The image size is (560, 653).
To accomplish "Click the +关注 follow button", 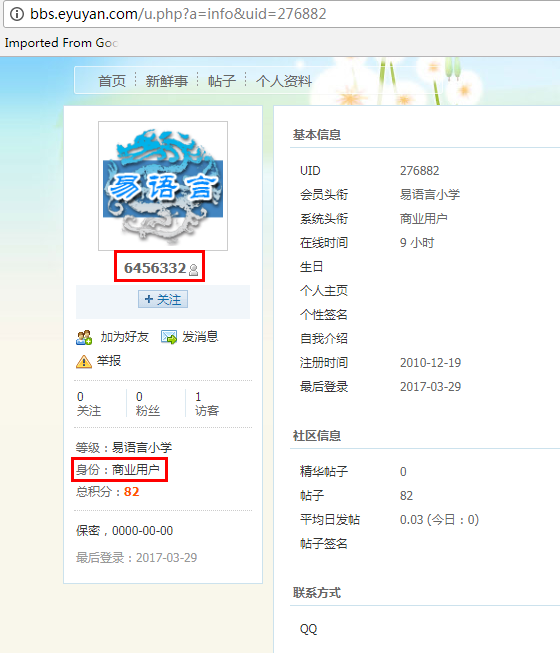I will [163, 299].
